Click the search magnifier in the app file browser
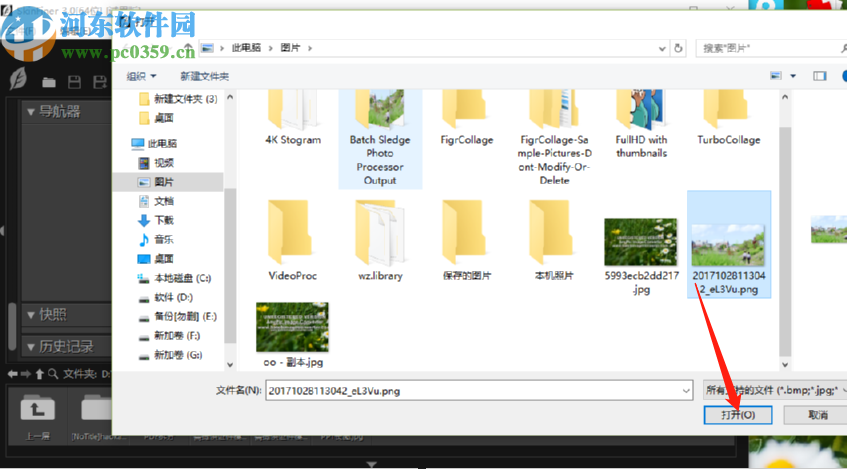847x469 pixels. [52, 373]
